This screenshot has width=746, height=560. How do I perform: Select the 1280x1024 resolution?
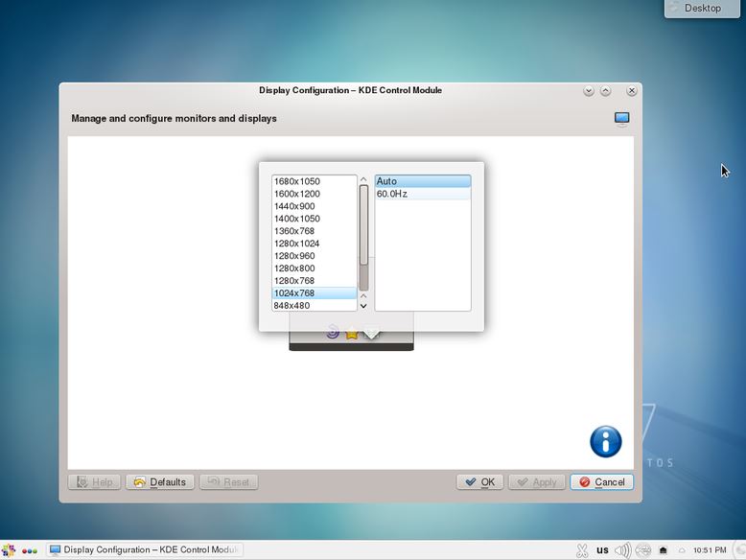pyautogui.click(x=314, y=244)
